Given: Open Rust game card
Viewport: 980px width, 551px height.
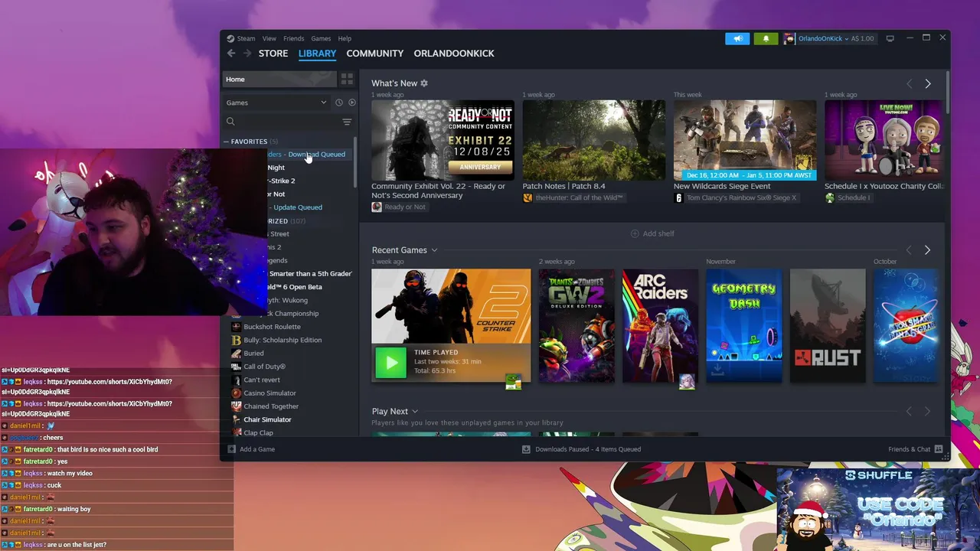Looking at the screenshot, I should (x=828, y=325).
